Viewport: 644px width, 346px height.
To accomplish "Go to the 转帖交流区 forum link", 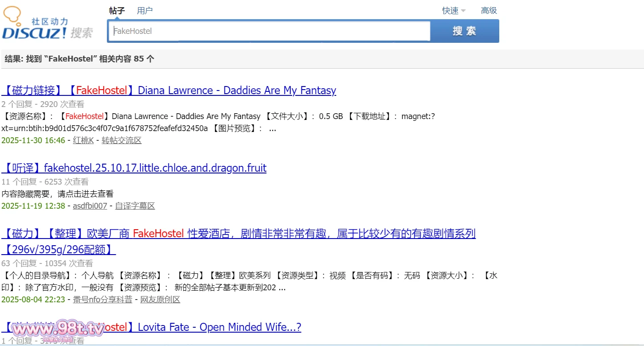I will [x=122, y=140].
